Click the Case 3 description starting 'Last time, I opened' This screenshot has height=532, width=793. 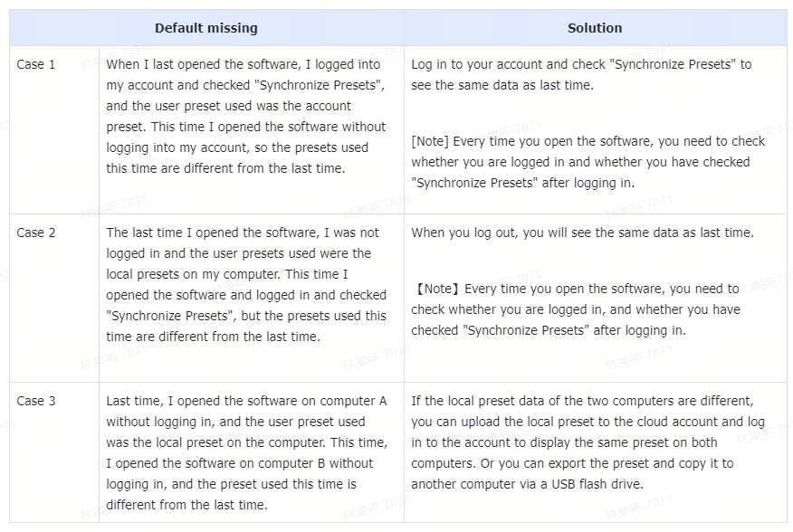(247, 453)
